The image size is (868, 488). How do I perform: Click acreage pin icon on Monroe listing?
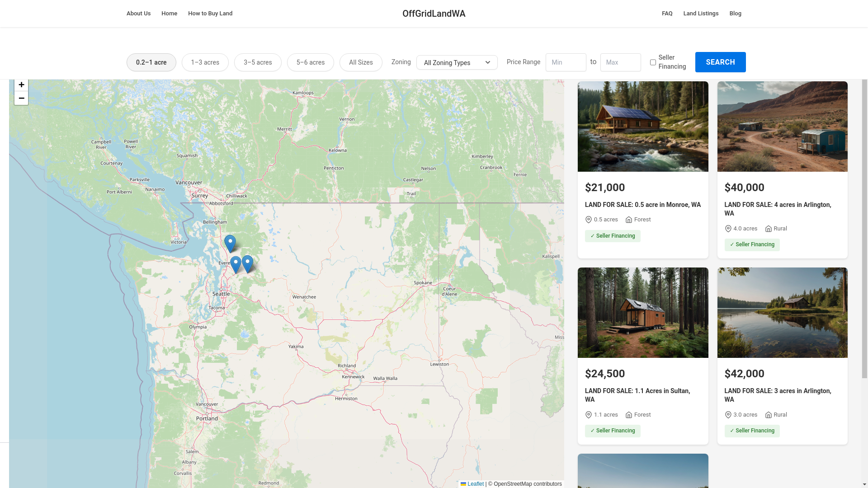coord(589,220)
